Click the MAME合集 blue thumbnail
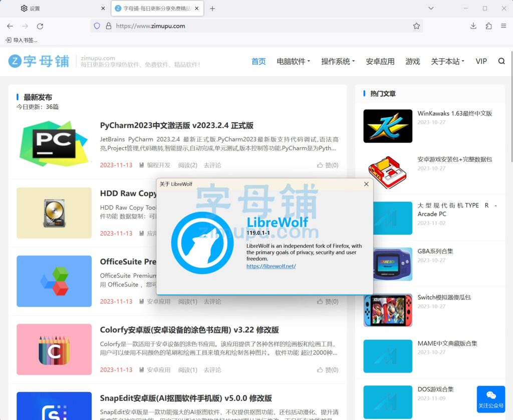Screen dimensions: 513x420 coord(388,356)
